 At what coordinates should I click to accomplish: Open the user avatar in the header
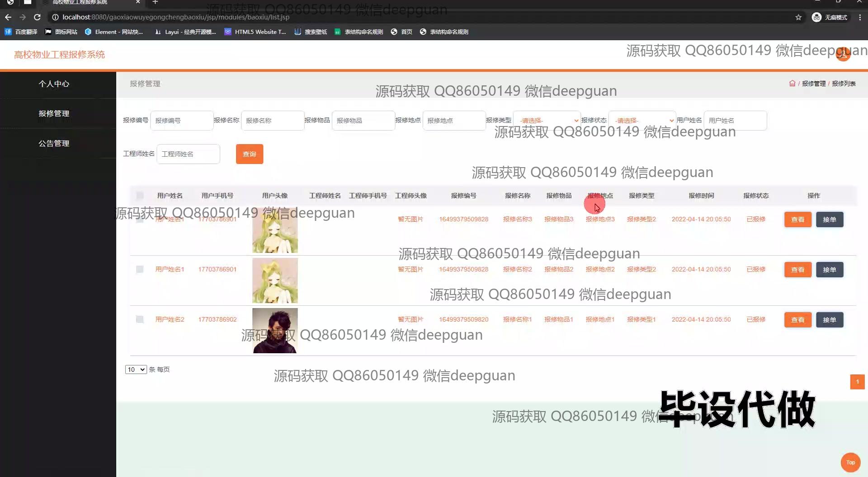click(x=843, y=54)
